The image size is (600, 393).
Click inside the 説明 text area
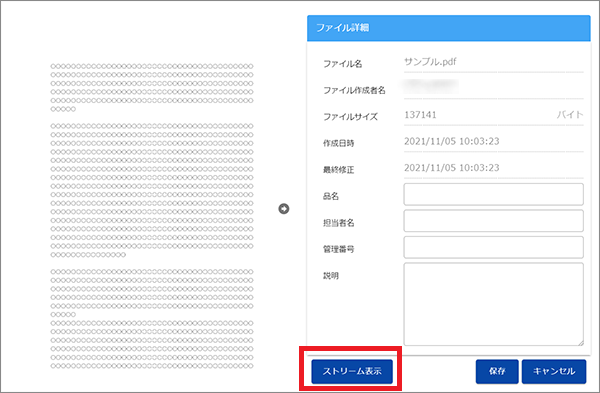pyautogui.click(x=493, y=304)
